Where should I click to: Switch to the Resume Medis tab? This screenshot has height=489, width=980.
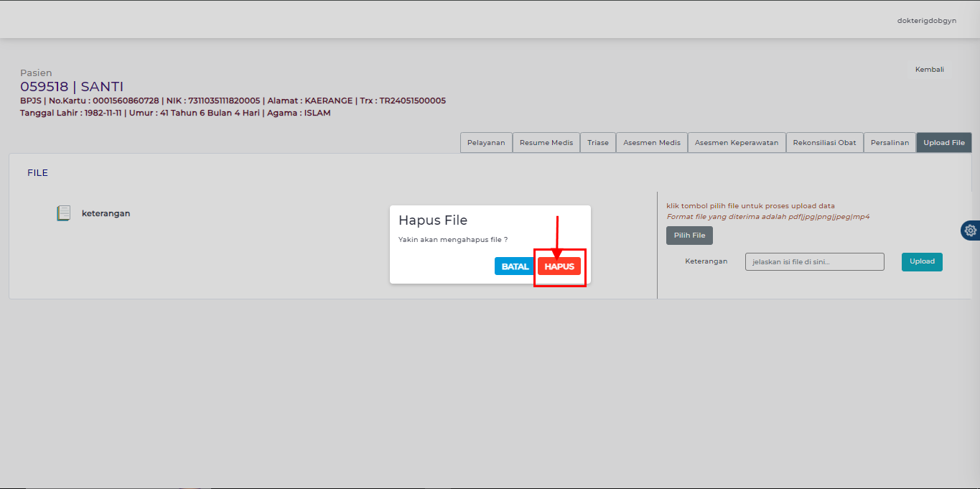[x=546, y=143]
